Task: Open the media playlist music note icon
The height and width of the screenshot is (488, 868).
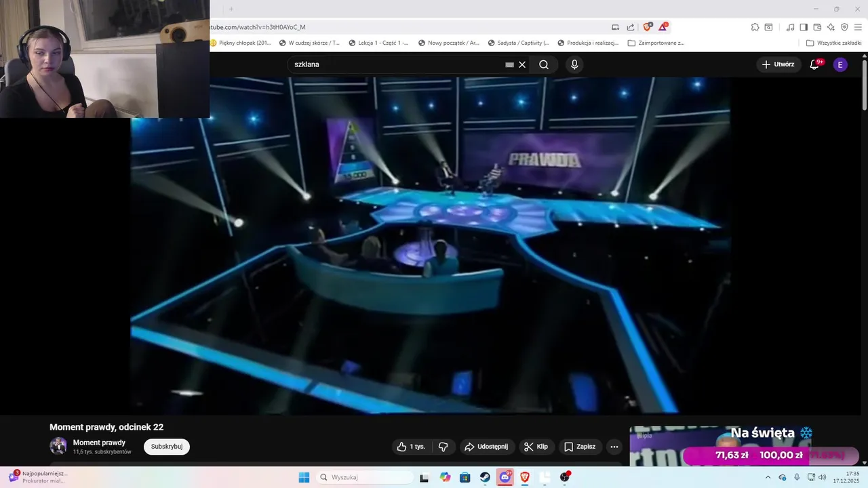Action: pos(791,27)
